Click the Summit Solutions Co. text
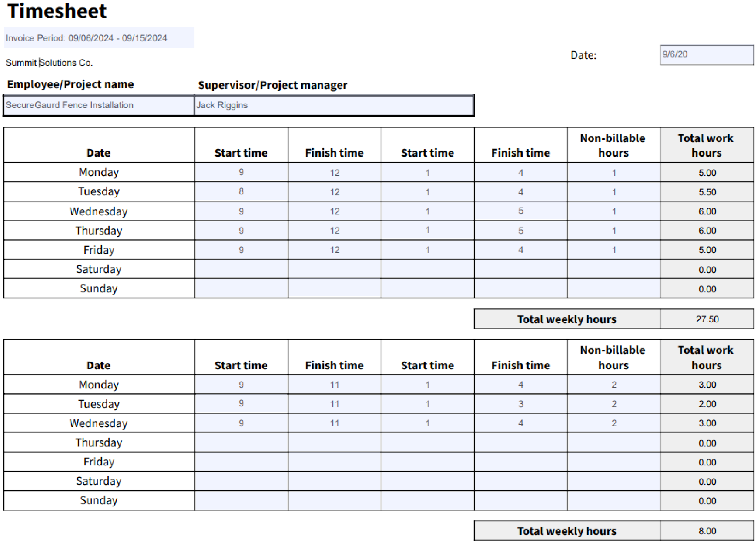Viewport: 756px width, 542px height. 49,63
